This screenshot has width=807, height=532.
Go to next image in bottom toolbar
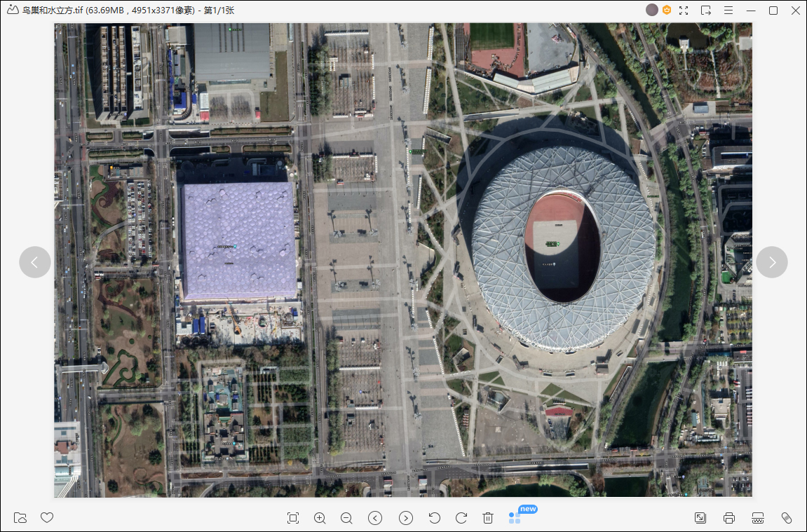[x=406, y=518]
